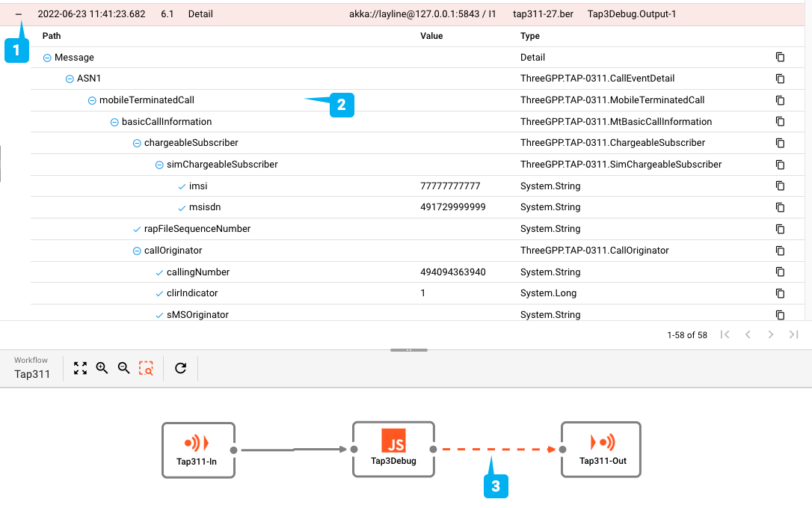Select the Tap311-In input node
Viewport: 812px width, 508px height.
coord(198,449)
